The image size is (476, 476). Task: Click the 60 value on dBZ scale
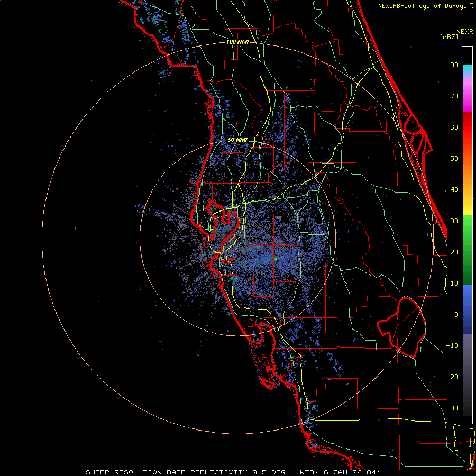pos(454,127)
